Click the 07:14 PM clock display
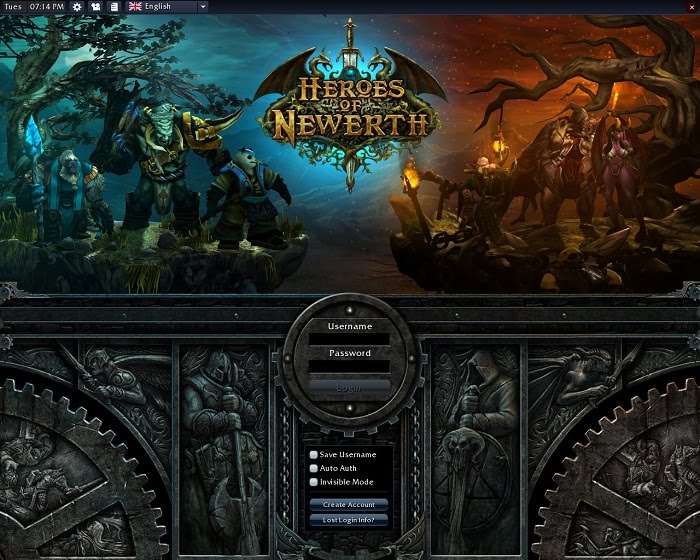Viewport: 700px width, 560px height. click(x=47, y=7)
